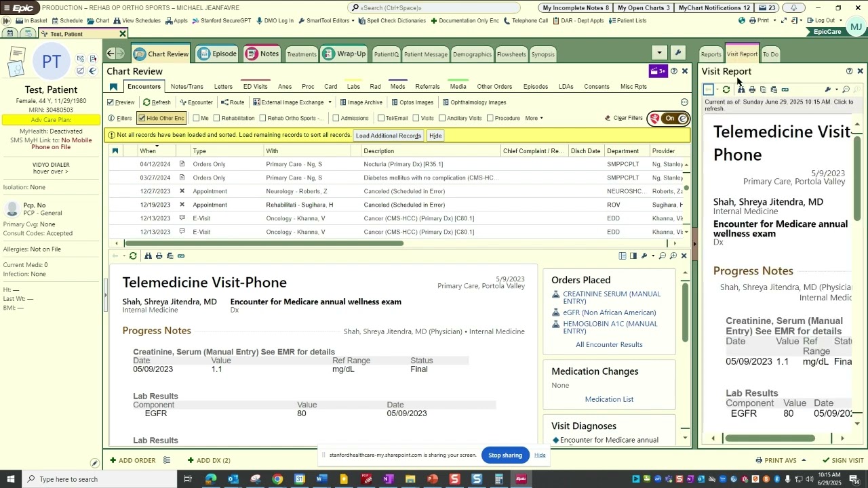The width and height of the screenshot is (868, 488).
Task: Start a Telephone Call encounter
Action: (526, 21)
